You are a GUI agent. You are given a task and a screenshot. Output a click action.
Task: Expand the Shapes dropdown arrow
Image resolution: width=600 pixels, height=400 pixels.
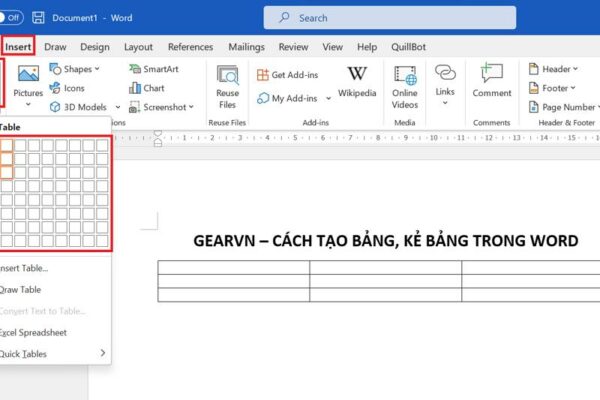pyautogui.click(x=97, y=69)
